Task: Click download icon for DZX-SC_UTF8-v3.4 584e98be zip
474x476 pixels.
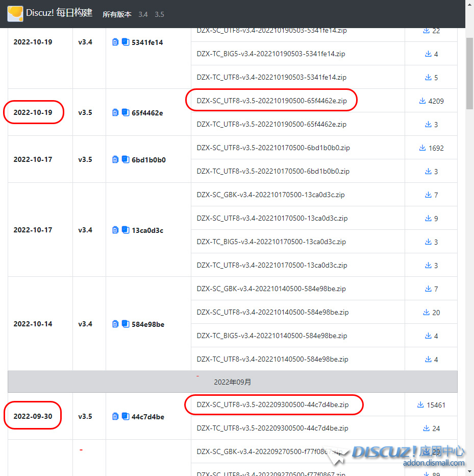Action: [x=427, y=312]
